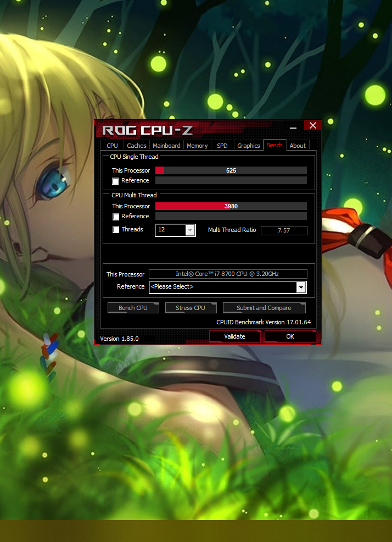Click Submit and Compare button
This screenshot has height=542, width=392.
(x=264, y=308)
